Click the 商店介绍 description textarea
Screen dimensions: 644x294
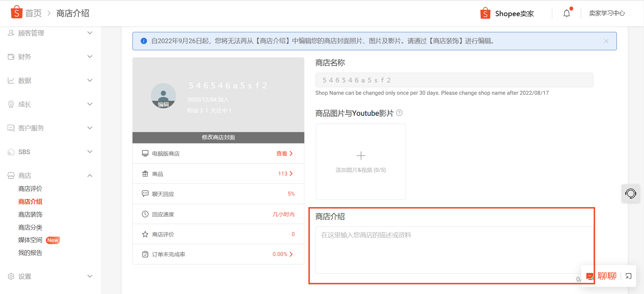point(454,250)
